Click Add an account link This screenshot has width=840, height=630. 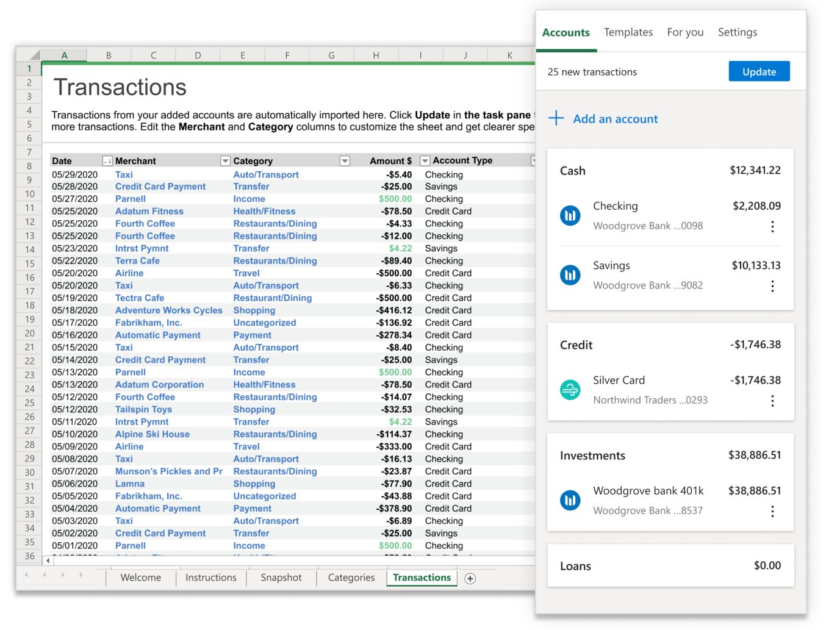pos(615,119)
